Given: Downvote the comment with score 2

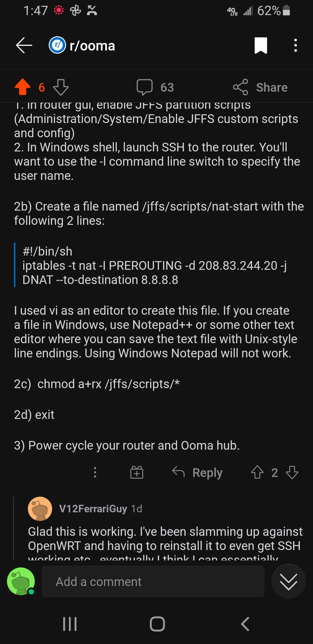Looking at the screenshot, I should click(292, 473).
